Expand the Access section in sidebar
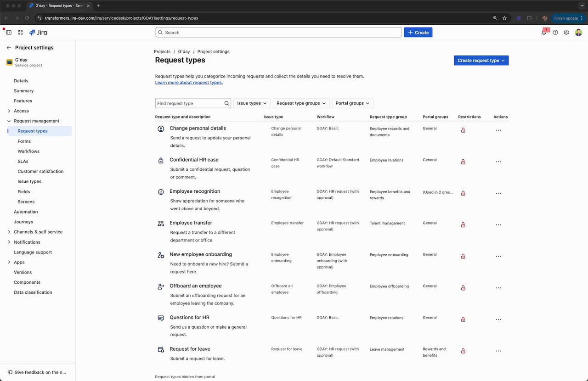 pos(9,111)
